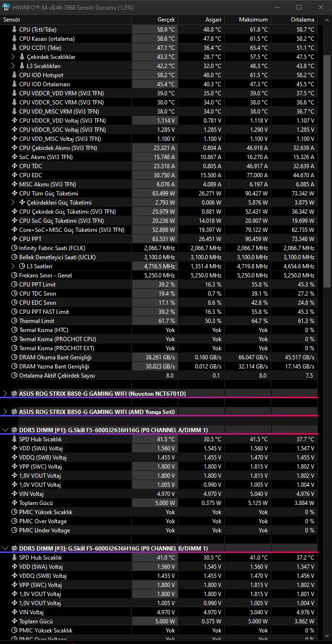
Task: Select CPU VDDCR_SOC Voltaj (SVI3 TFN) row
Action: point(159,129)
